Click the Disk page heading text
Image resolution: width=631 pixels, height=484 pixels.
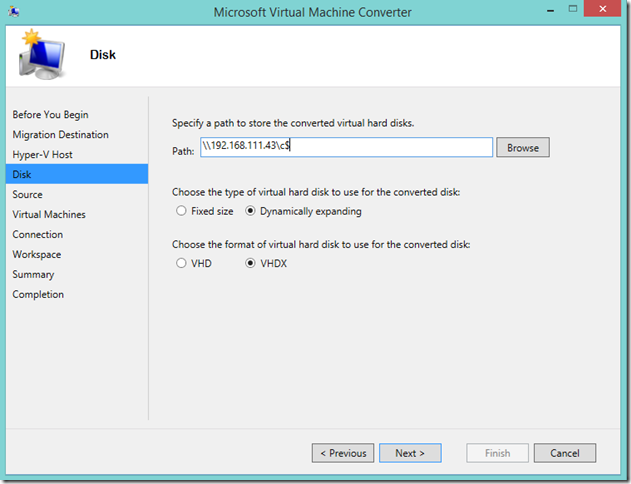pos(103,55)
